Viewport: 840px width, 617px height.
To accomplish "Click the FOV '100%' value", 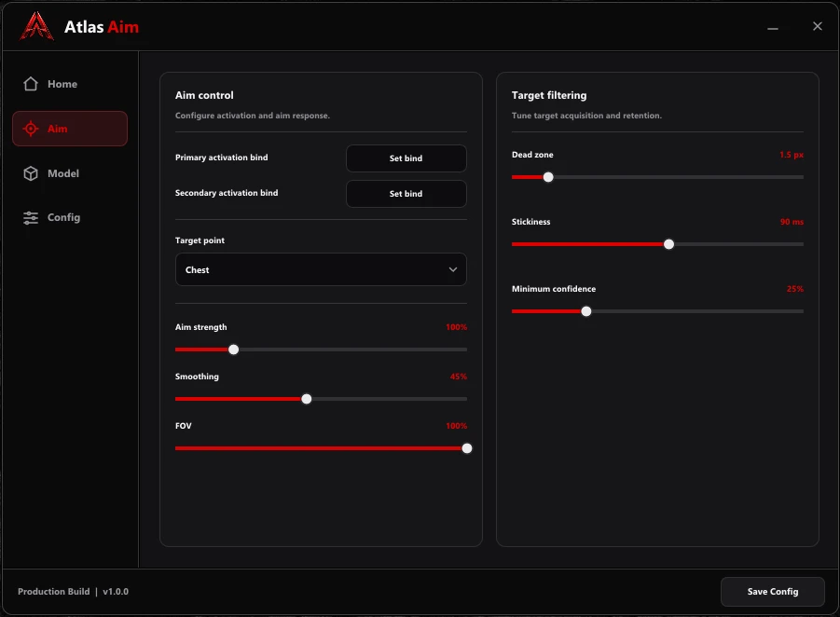I will (457, 426).
